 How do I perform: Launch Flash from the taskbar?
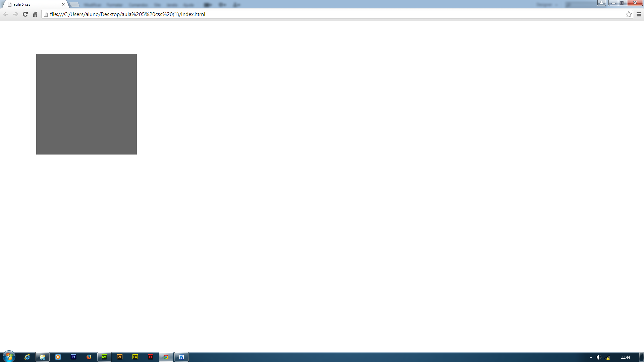click(x=151, y=357)
